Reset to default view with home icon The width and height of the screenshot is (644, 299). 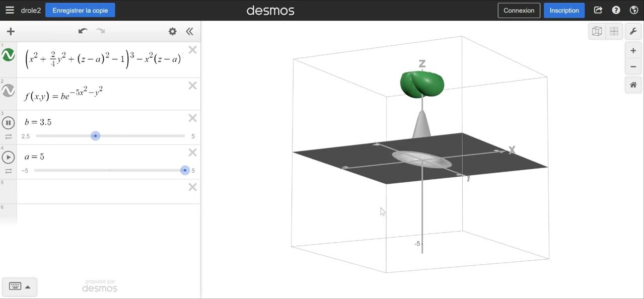[633, 85]
